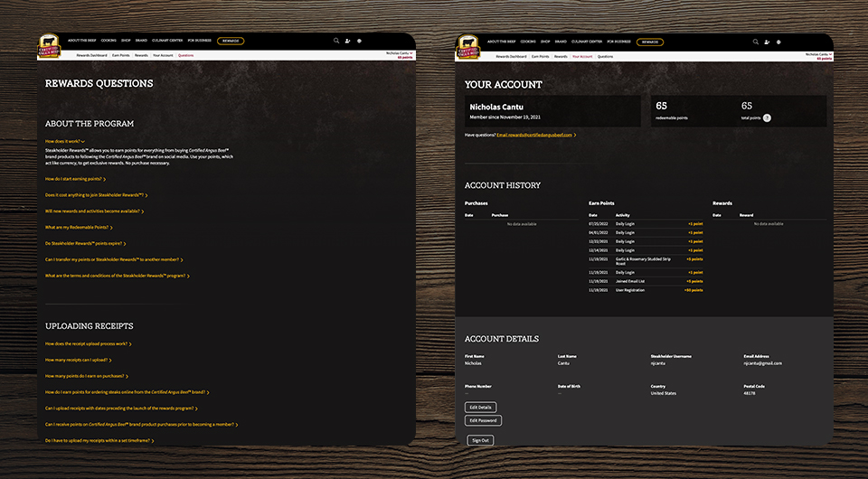The height and width of the screenshot is (479, 868).
Task: Click the magnifier search icon on the Your Account page
Action: (756, 42)
